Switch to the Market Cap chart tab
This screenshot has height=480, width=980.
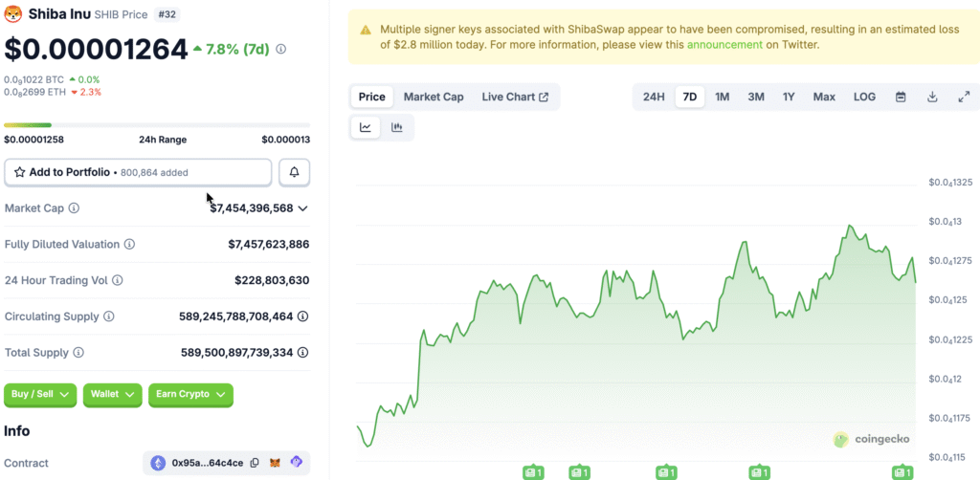(434, 97)
